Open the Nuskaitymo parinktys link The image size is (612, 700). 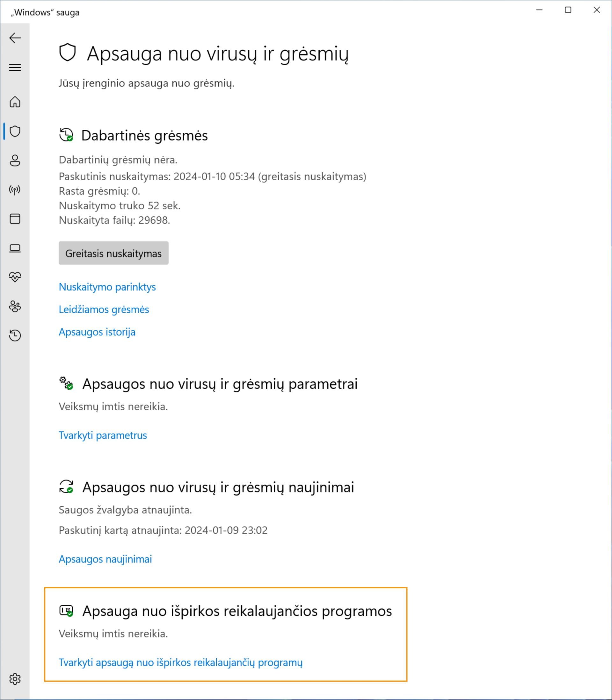tap(107, 287)
